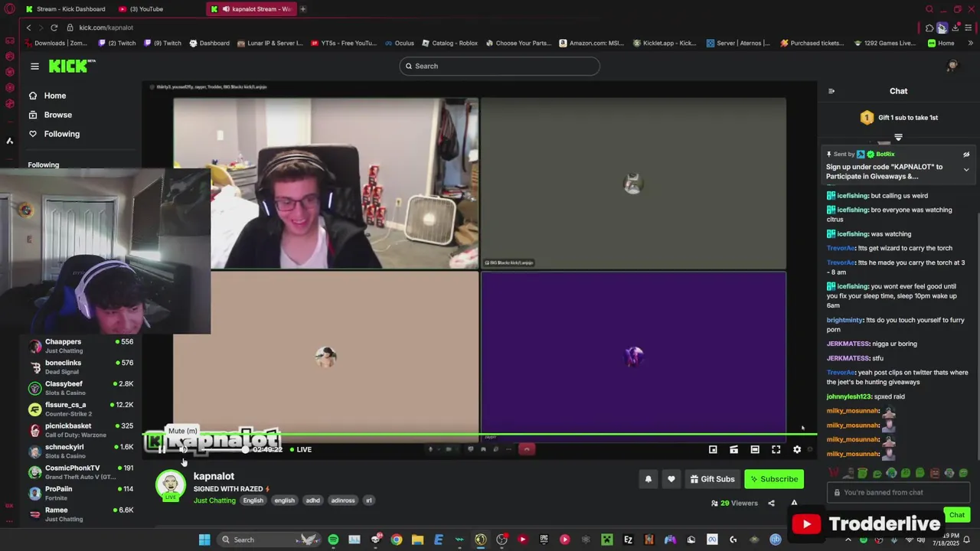Open the Catalog - Roblox bookmark
This screenshot has height=551, width=980.
tap(449, 43)
